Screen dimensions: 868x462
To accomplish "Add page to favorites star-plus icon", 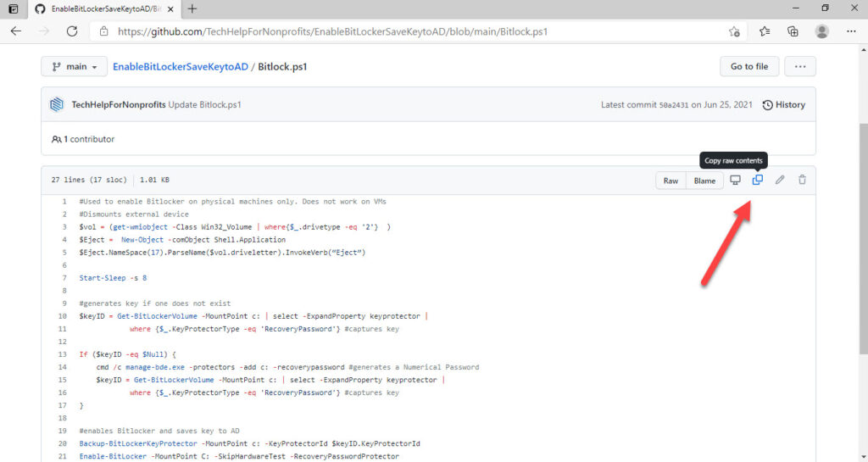I will click(734, 31).
